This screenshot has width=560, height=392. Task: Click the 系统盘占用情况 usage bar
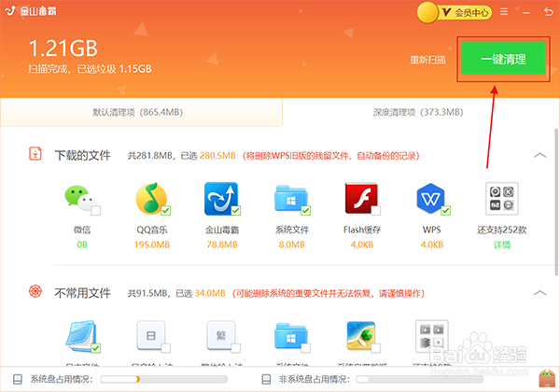164,379
